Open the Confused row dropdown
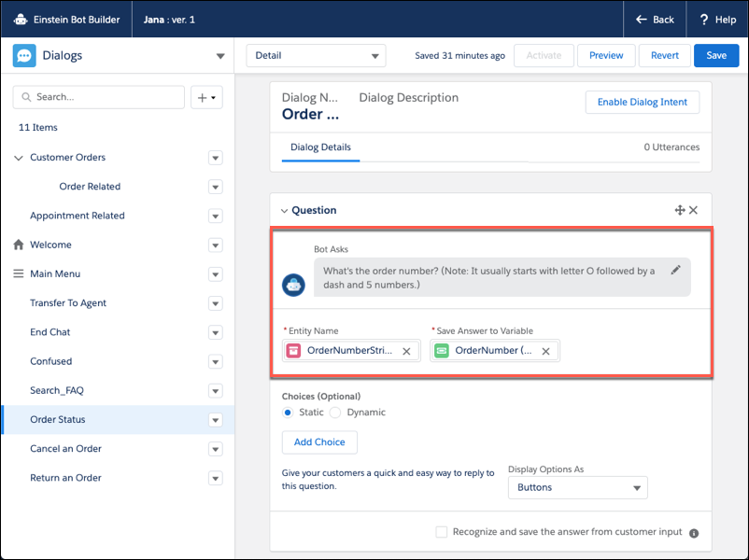The width and height of the screenshot is (749, 560). [x=216, y=362]
